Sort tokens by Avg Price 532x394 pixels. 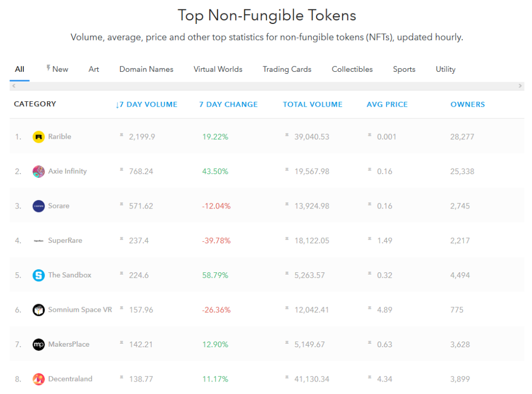pyautogui.click(x=387, y=104)
